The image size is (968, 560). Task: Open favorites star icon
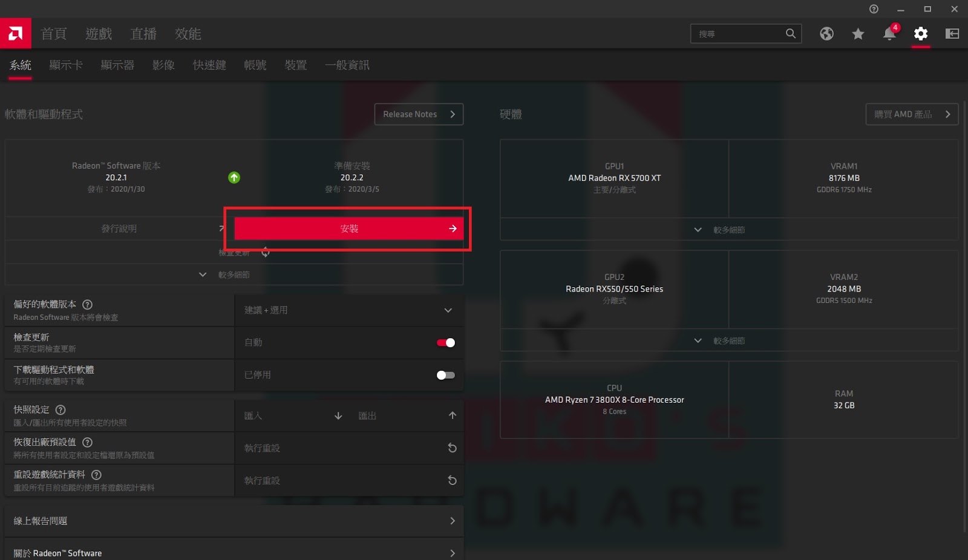click(858, 34)
